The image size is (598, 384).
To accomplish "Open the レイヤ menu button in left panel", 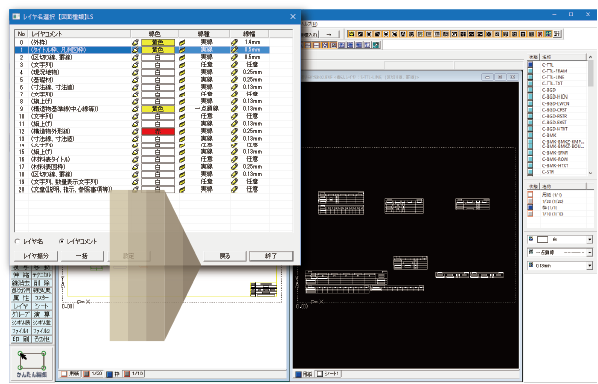I will [x=21, y=306].
